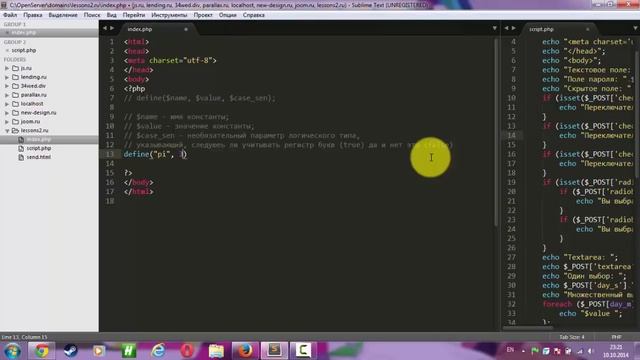
Task: Click the lending.ru folder icon
Action: [16, 77]
